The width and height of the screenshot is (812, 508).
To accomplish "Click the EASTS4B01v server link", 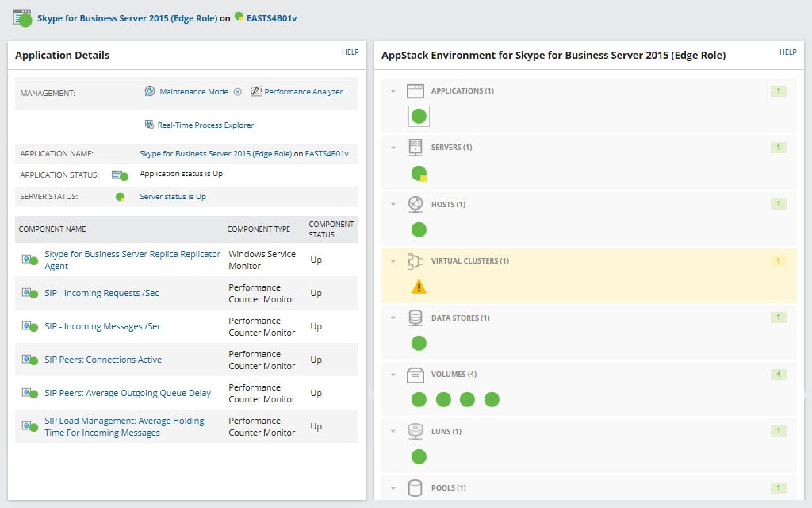I will (x=274, y=17).
